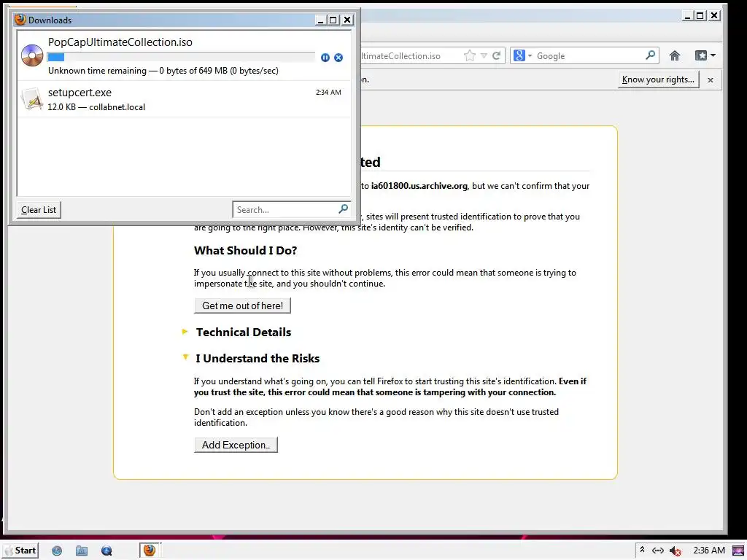Click the setupcert.exe file icon
Image resolution: width=747 pixels, height=560 pixels.
[32, 99]
